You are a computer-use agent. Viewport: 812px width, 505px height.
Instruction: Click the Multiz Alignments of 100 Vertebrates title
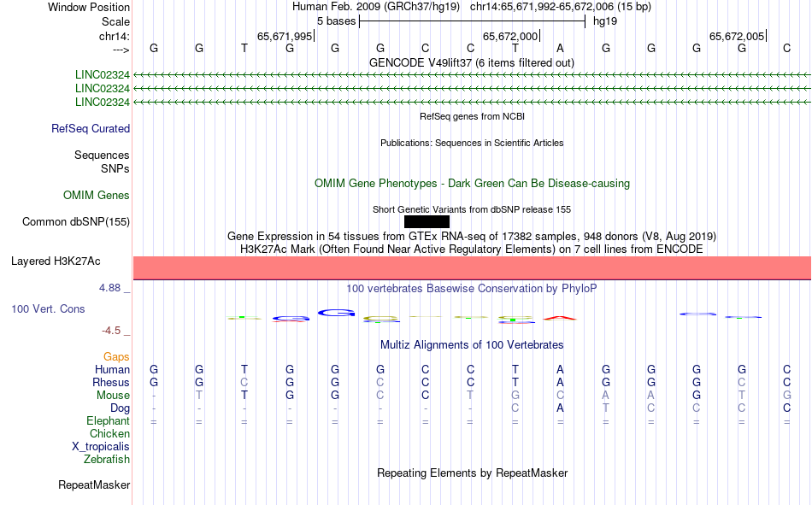pyautogui.click(x=472, y=345)
